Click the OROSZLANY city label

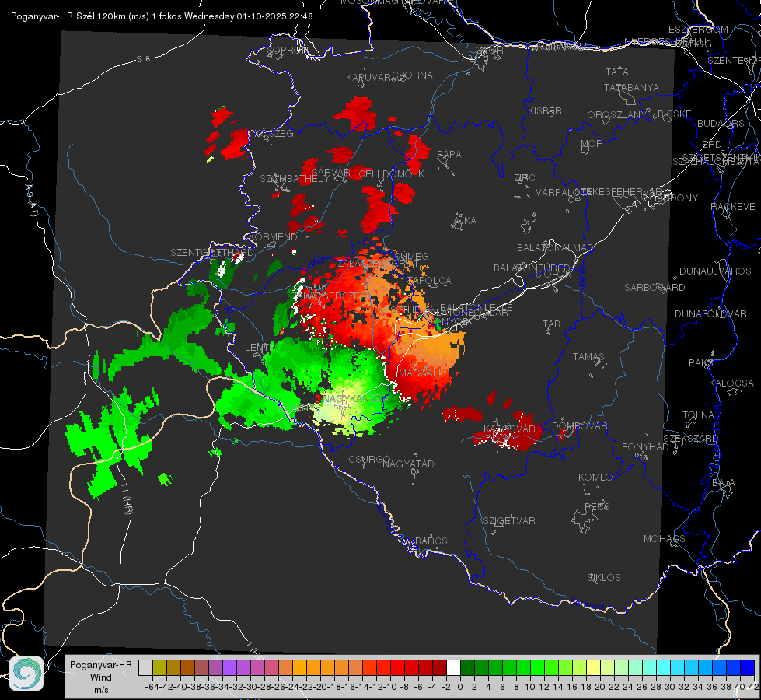tap(617, 115)
